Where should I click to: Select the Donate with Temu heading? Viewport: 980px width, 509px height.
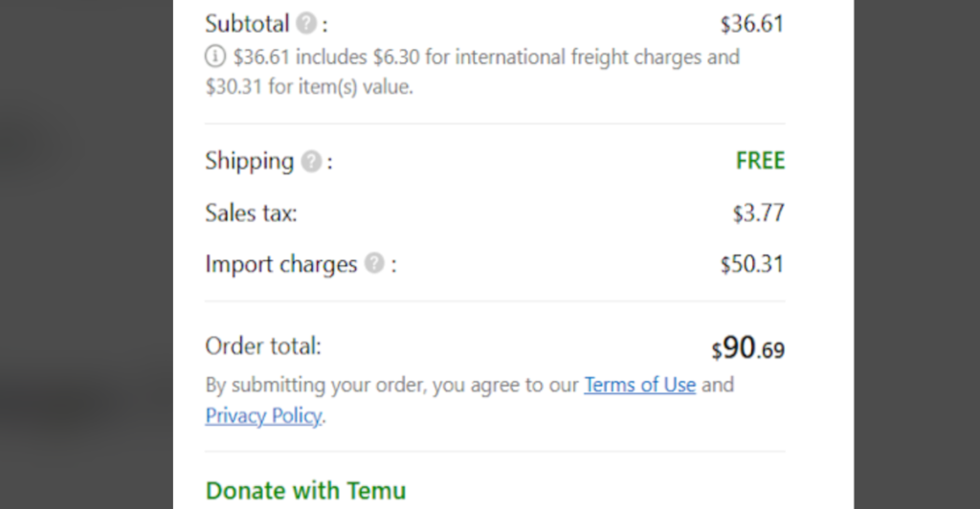(305, 491)
